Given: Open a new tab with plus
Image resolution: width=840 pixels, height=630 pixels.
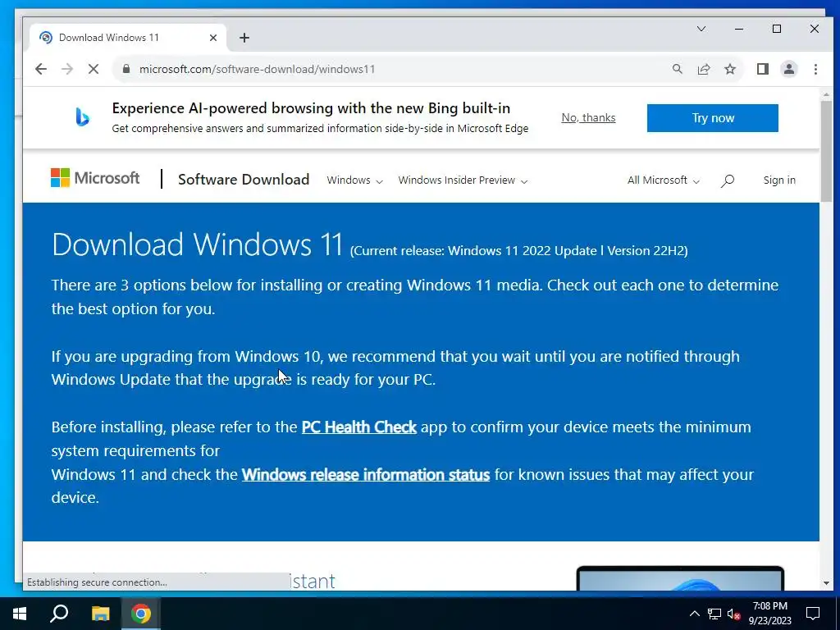Looking at the screenshot, I should coord(244,38).
